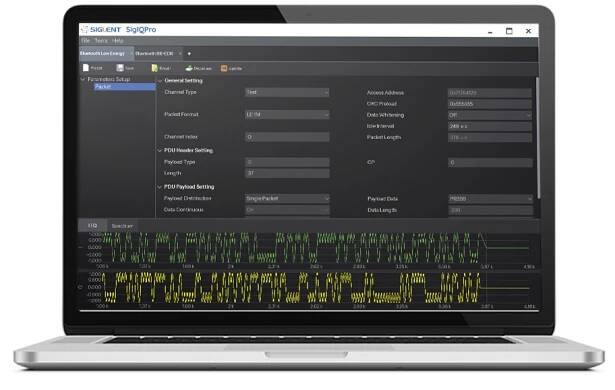Maximize the SigIQPro window
Screen dimensions: 615x390
pyautogui.click(x=509, y=31)
